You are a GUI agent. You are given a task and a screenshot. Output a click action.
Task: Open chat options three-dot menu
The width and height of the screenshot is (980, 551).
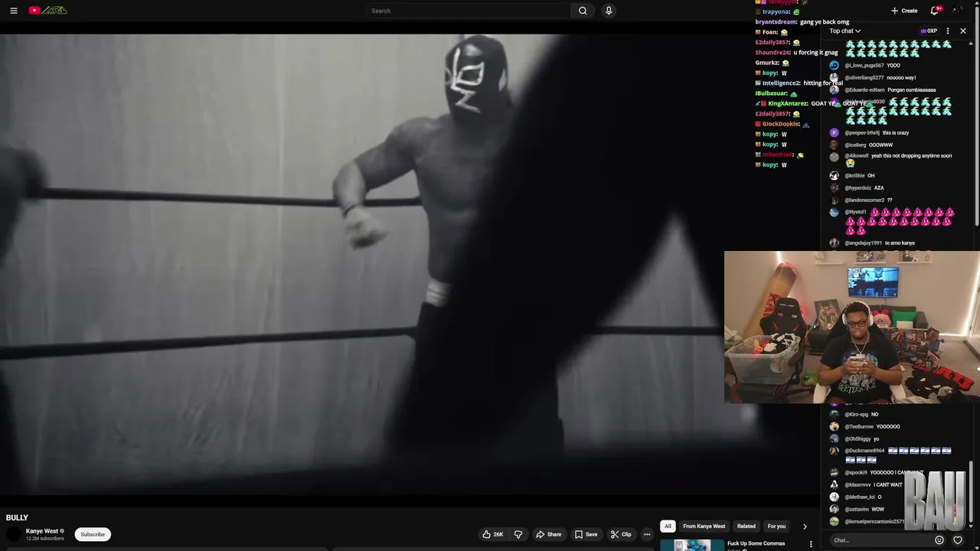pyautogui.click(x=948, y=31)
